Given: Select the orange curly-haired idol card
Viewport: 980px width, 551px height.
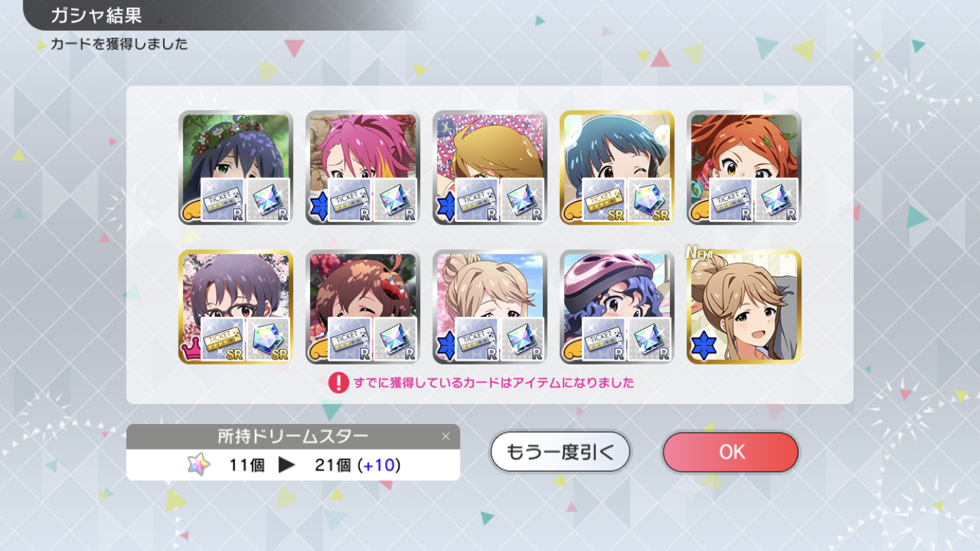Looking at the screenshot, I should 744,168.
